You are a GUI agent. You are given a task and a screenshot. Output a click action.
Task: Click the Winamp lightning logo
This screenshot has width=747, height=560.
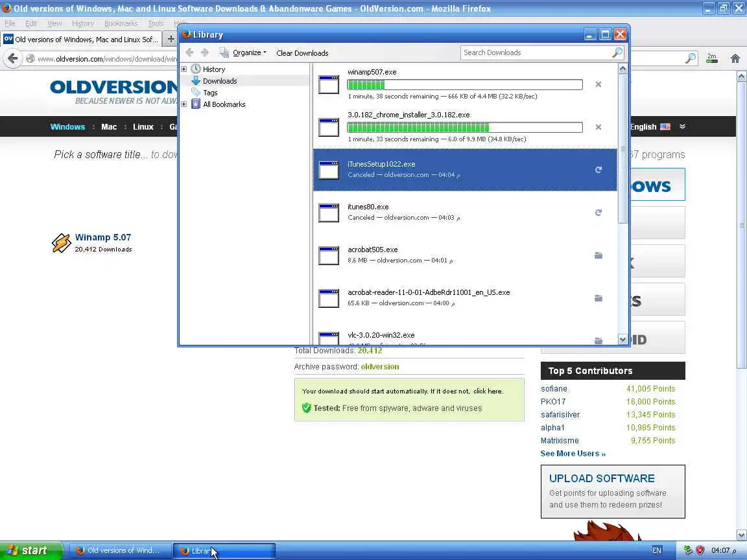click(61, 243)
